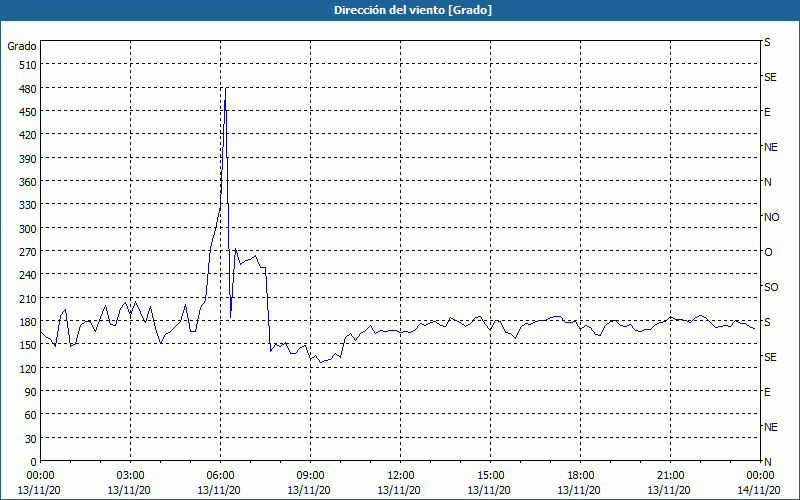Viewport: 800px width, 500px height.
Task: Click the NO compass label on the right axis
Action: pyautogui.click(x=771, y=217)
